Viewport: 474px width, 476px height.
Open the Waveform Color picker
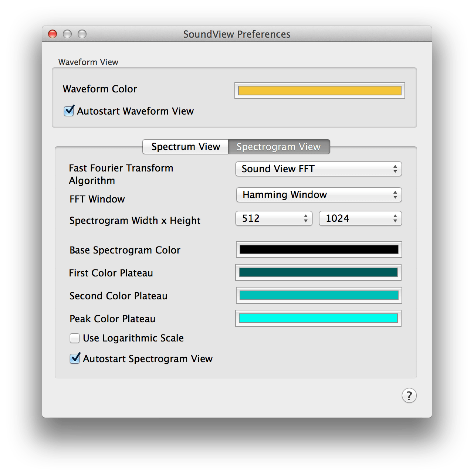tap(320, 90)
